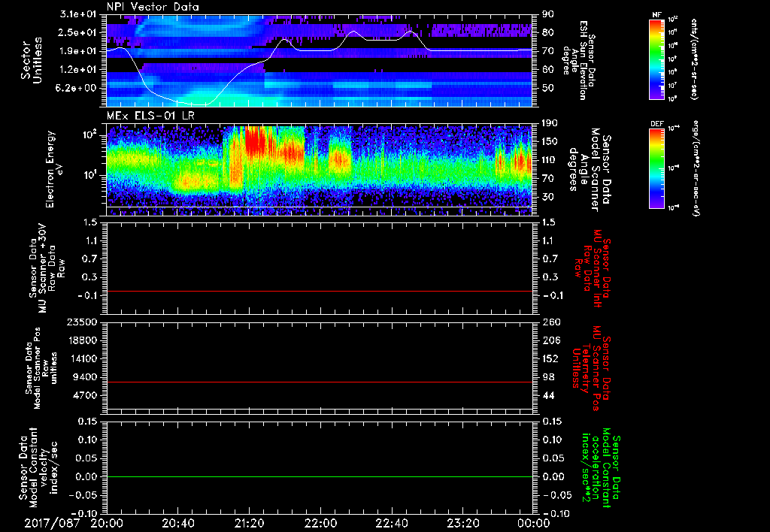Select the "Model Scanner Pos Raw unitless" label
The width and height of the screenshot is (770, 532).
click(x=41, y=369)
